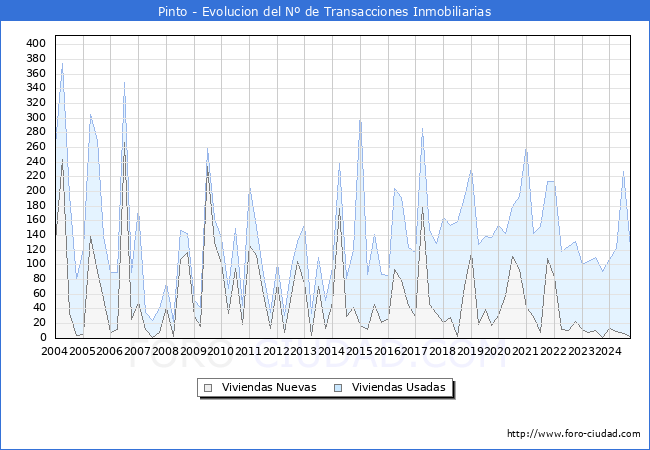The width and height of the screenshot is (650, 450).
Task: Click the x-axis year label 2010
Action: [x=221, y=351]
